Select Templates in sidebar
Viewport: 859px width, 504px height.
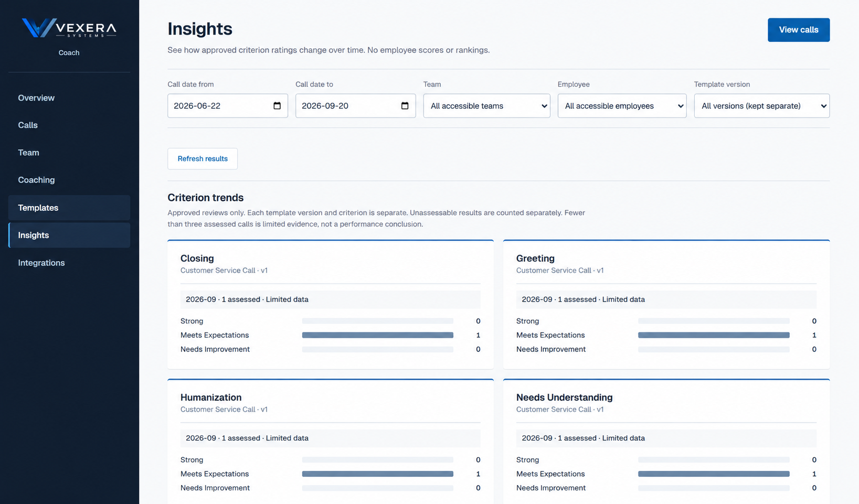69,208
